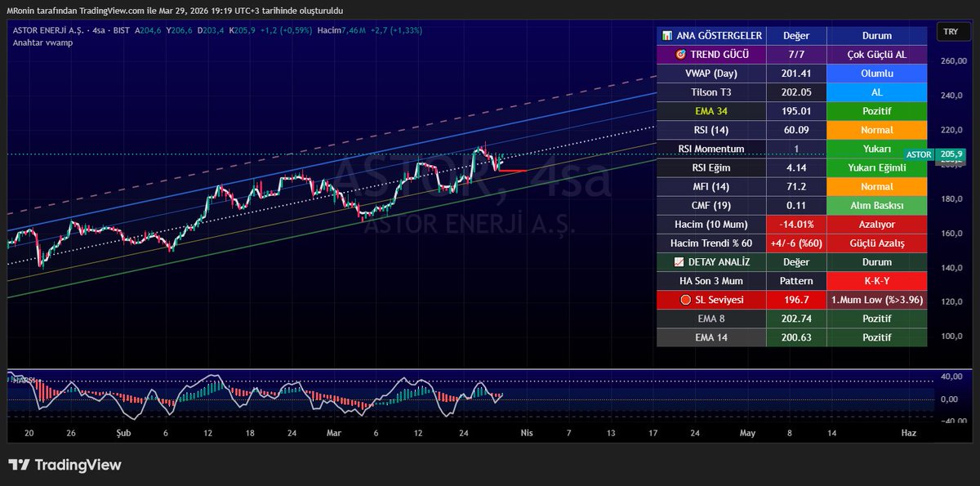Click the 1.Mum Low (%>3.96) cell
This screenshot has height=486, width=980.
877,300
